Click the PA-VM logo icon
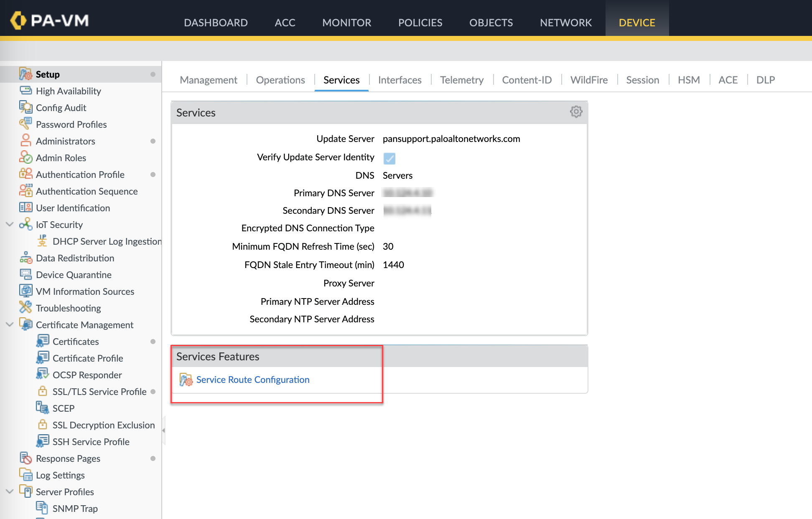This screenshot has width=812, height=519. 18,20
